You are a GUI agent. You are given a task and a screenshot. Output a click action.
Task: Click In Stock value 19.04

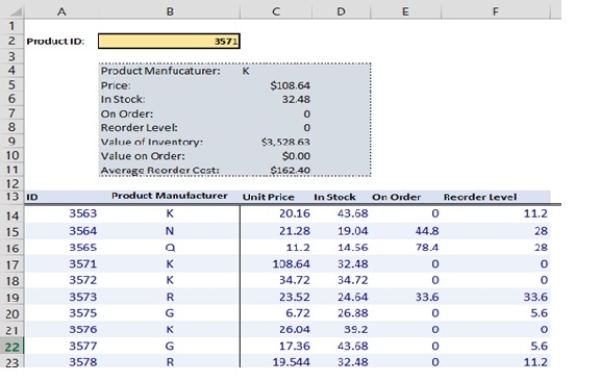[x=352, y=231]
